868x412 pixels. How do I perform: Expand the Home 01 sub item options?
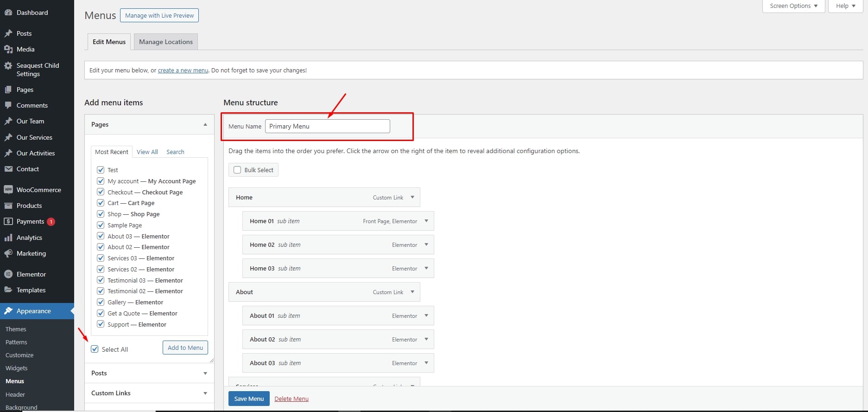(x=426, y=221)
